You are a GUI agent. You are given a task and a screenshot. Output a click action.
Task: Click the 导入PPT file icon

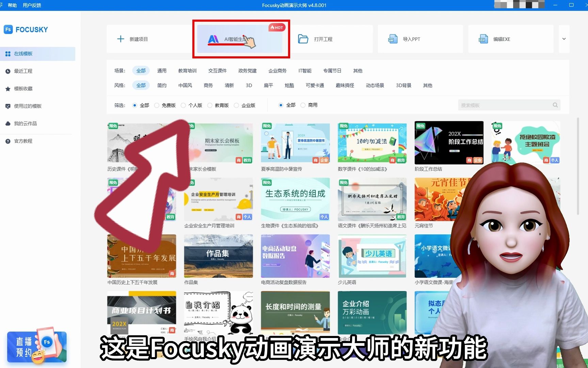click(x=393, y=39)
